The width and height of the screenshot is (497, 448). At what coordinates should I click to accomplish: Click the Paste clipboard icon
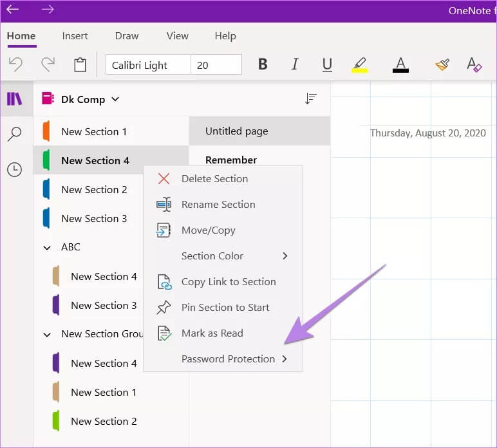pos(80,65)
